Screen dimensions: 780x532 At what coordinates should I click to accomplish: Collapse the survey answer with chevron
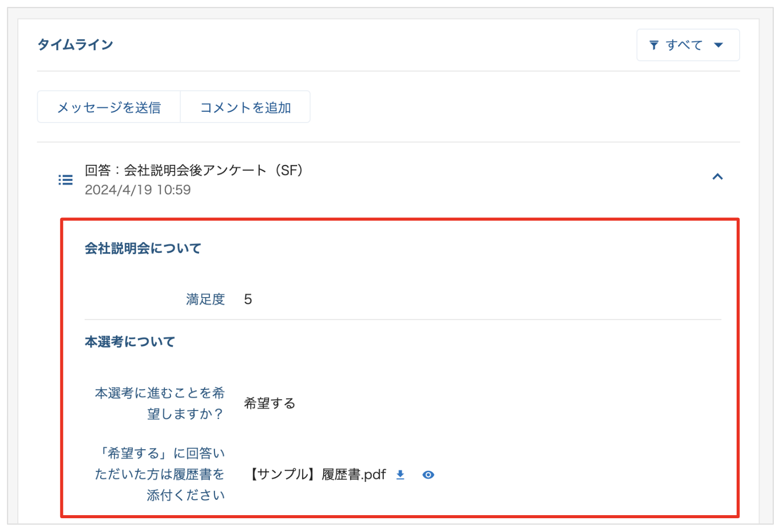click(717, 177)
